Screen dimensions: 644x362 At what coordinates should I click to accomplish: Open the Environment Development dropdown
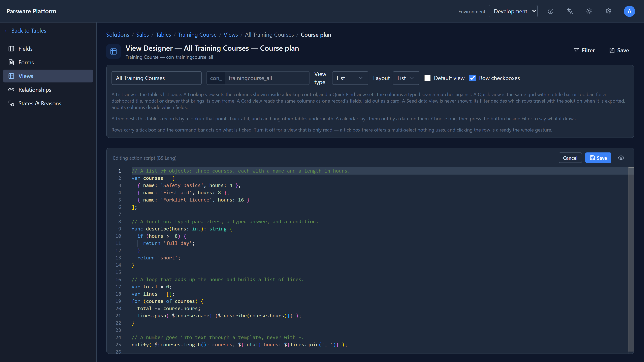point(513,11)
